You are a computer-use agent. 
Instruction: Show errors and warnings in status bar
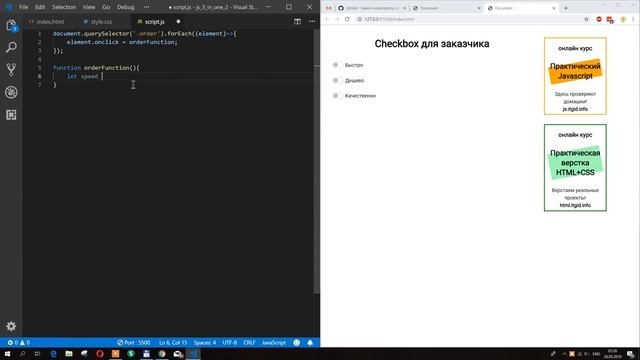pos(19,342)
